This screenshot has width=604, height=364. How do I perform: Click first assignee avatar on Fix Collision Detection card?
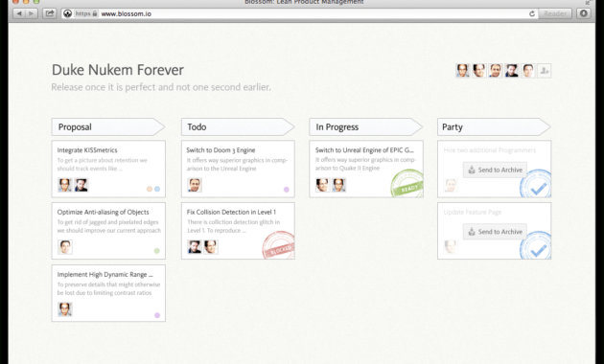point(195,247)
